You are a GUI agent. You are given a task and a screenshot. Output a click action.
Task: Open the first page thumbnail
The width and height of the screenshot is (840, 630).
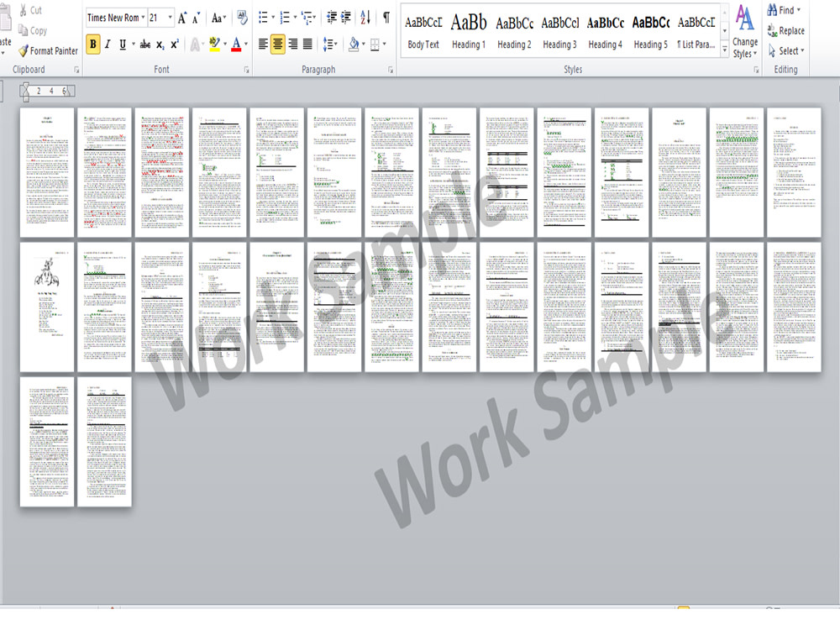tap(47, 172)
